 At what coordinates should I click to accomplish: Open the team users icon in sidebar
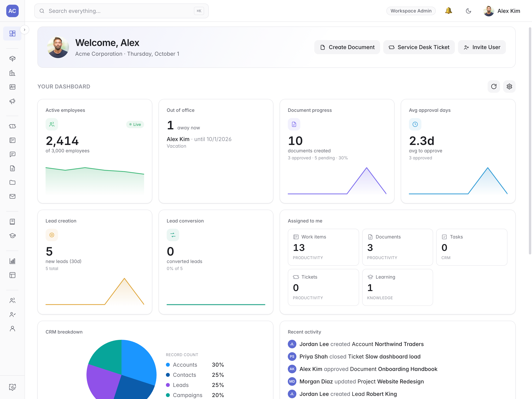point(12,300)
